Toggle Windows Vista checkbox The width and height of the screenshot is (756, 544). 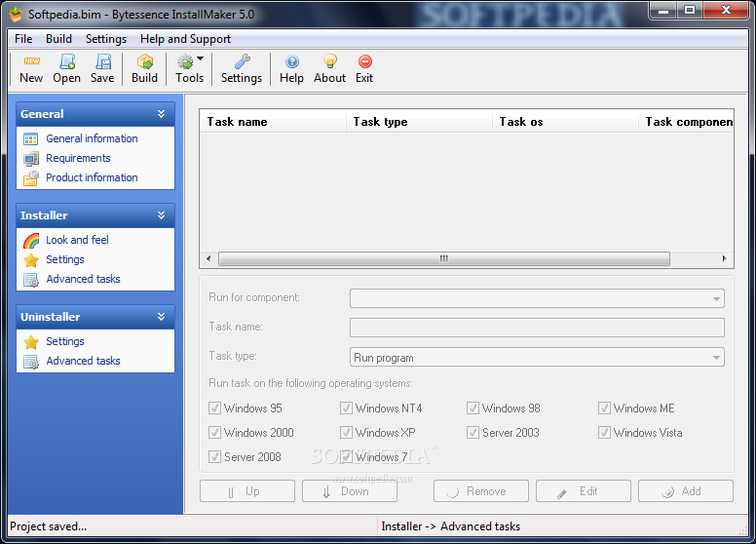604,432
